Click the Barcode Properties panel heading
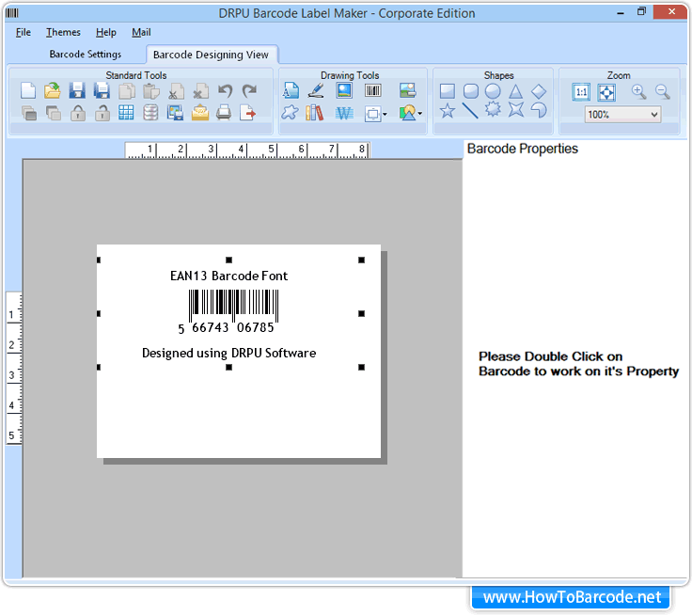 click(523, 149)
